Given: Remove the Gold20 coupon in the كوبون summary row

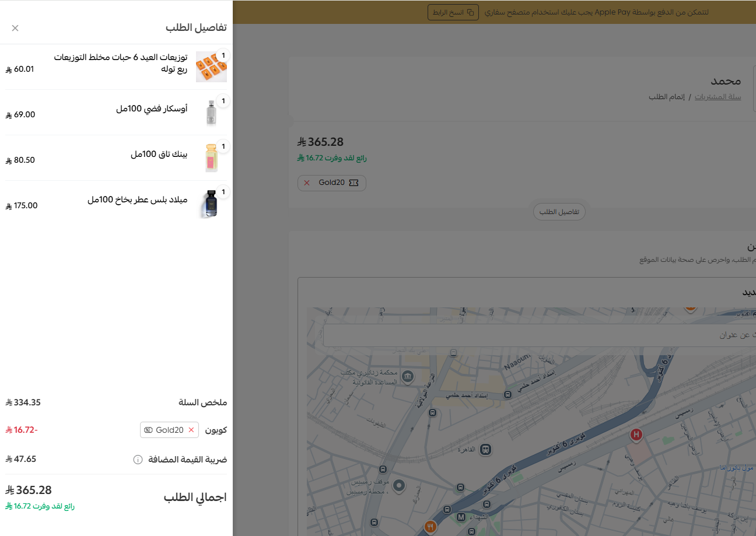Looking at the screenshot, I should pos(191,430).
